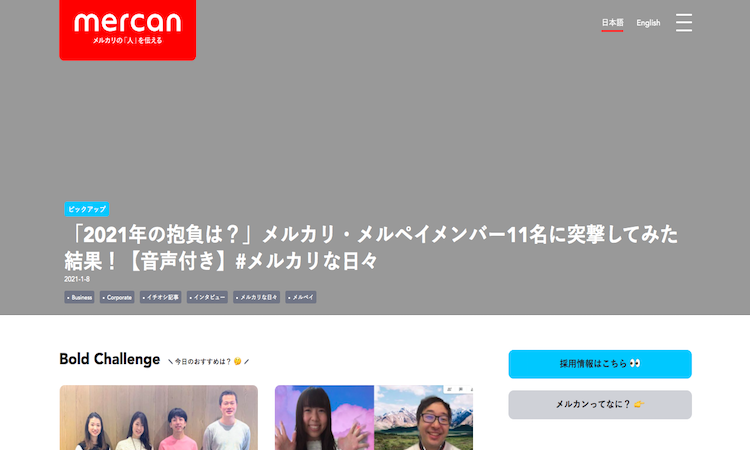The width and height of the screenshot is (750, 450).
Task: Click the mercan logo
Action: [x=128, y=30]
